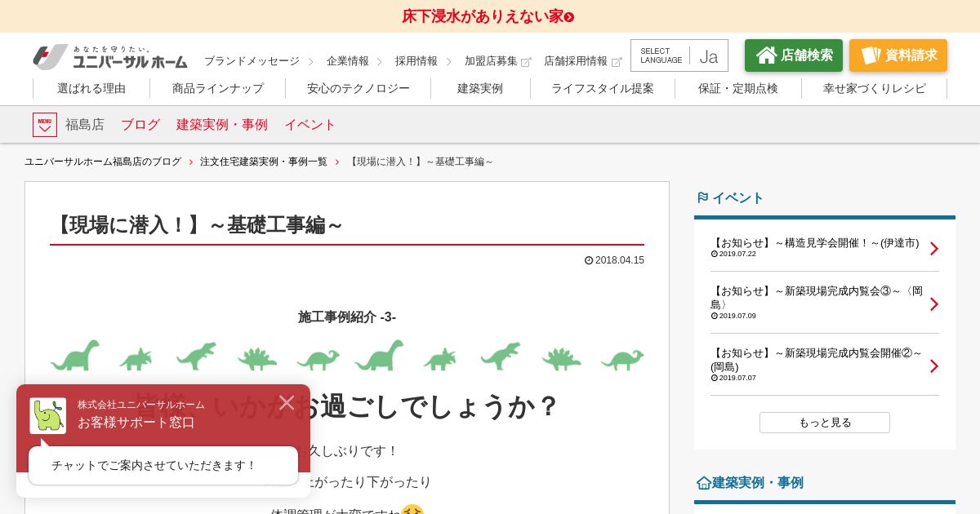Open 採用情報 link
Viewport: 980px width, 514px height.
click(x=416, y=61)
